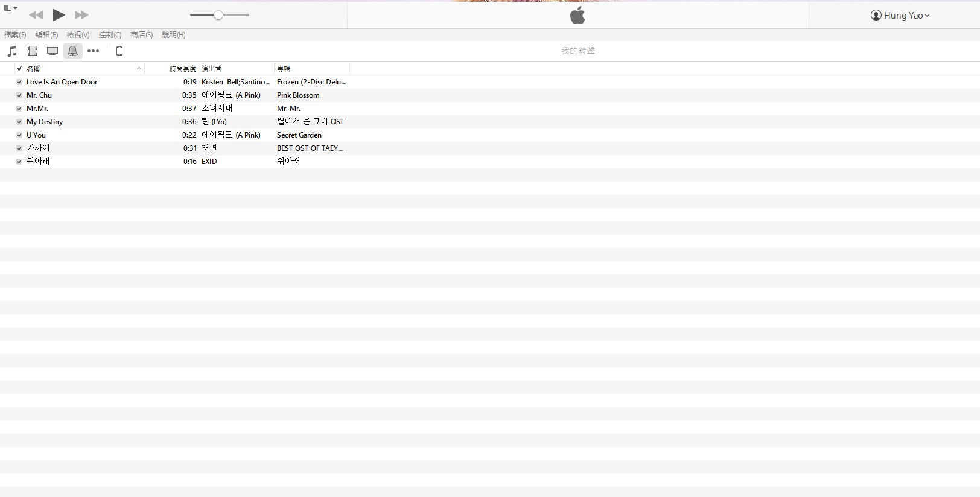Click the Apple logo in the display
This screenshot has width=980, height=497.
pos(577,15)
